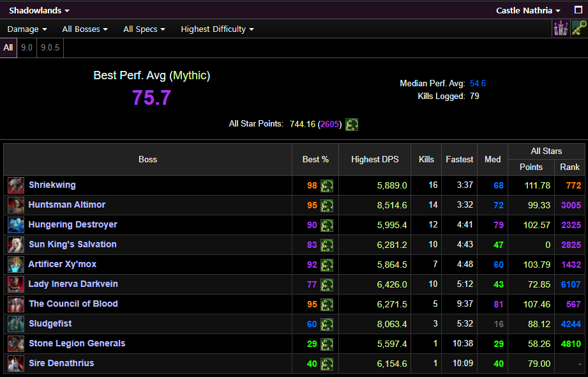Viewport: 588px width, 377px height.
Task: Open the raids zone icon at top right
Action: 561,29
